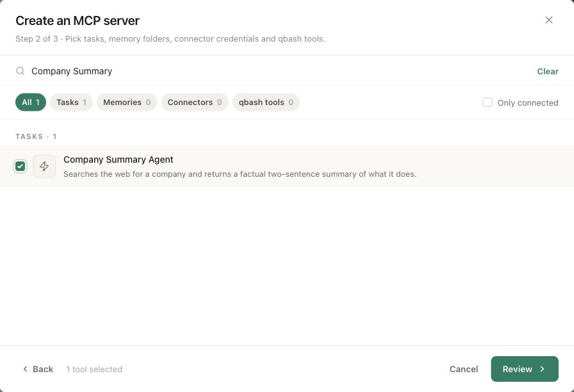Click the Only connected label
This screenshot has height=392, width=574.
pos(527,103)
